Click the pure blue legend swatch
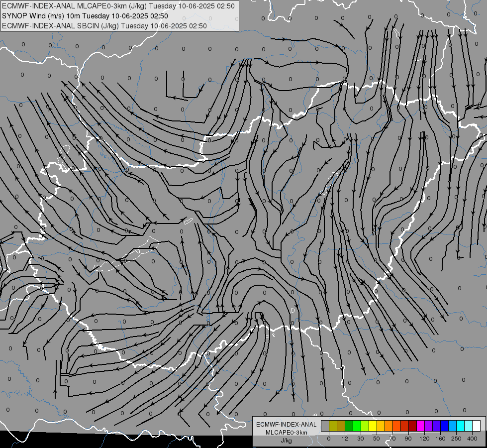 click(x=444, y=426)
